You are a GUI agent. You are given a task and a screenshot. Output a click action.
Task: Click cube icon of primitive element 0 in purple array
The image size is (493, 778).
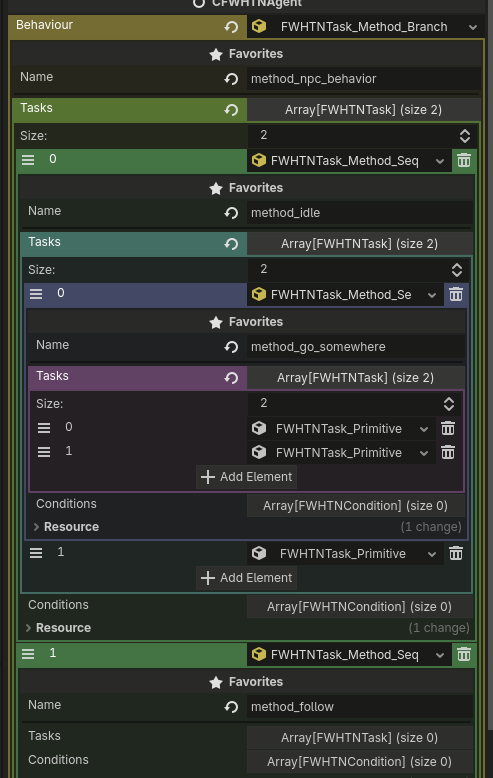(259, 428)
